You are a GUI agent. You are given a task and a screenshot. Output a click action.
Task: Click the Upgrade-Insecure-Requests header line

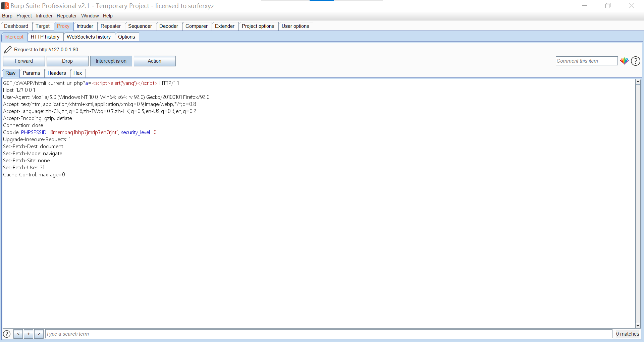point(37,139)
